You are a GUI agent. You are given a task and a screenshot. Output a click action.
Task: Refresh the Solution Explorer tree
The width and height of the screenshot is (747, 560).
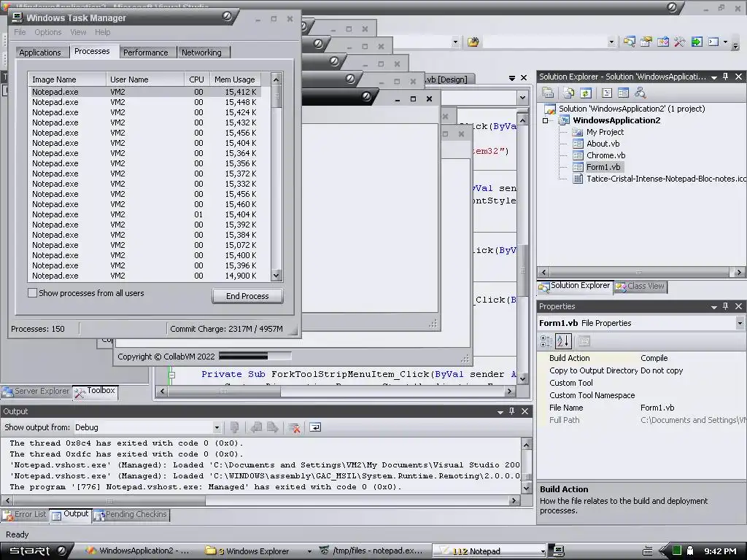[x=586, y=93]
